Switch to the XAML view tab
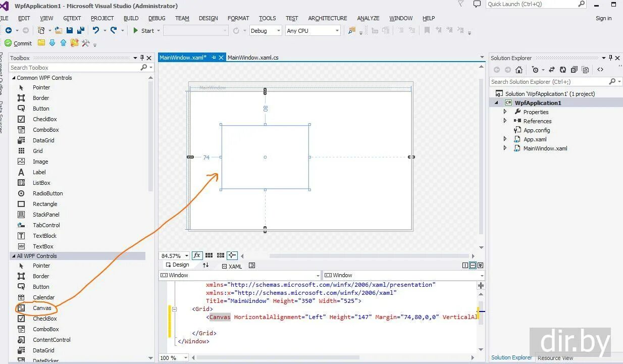The width and height of the screenshot is (623, 364). [232, 266]
